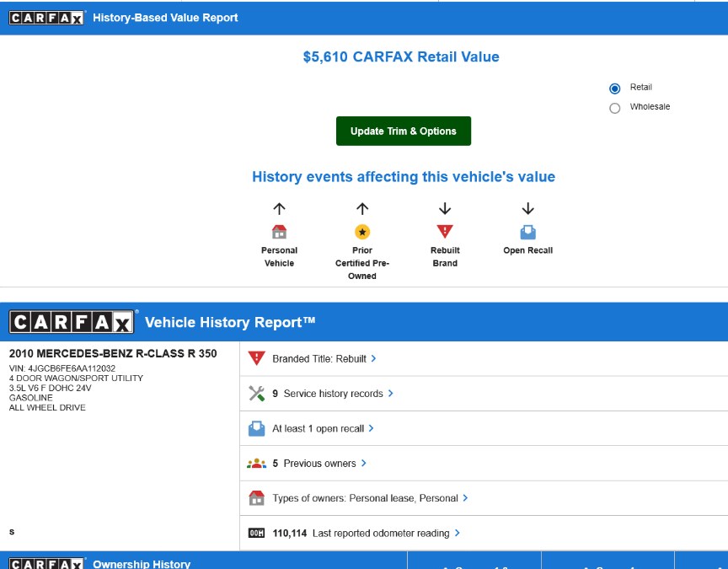Click the blue Open Recall icon
This screenshot has height=569, width=728.
[528, 232]
